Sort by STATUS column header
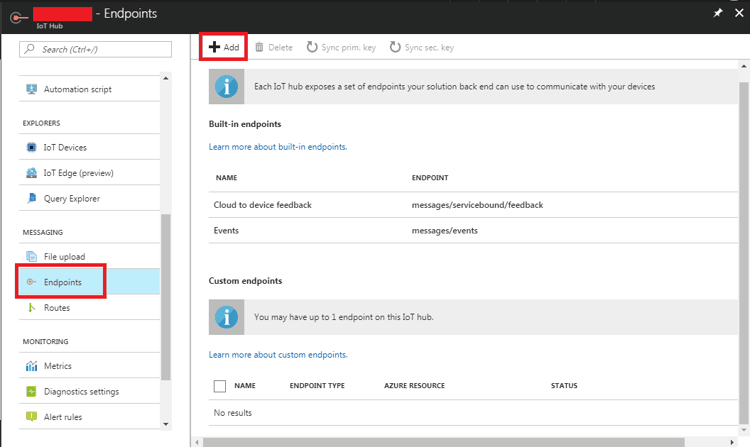 [564, 385]
